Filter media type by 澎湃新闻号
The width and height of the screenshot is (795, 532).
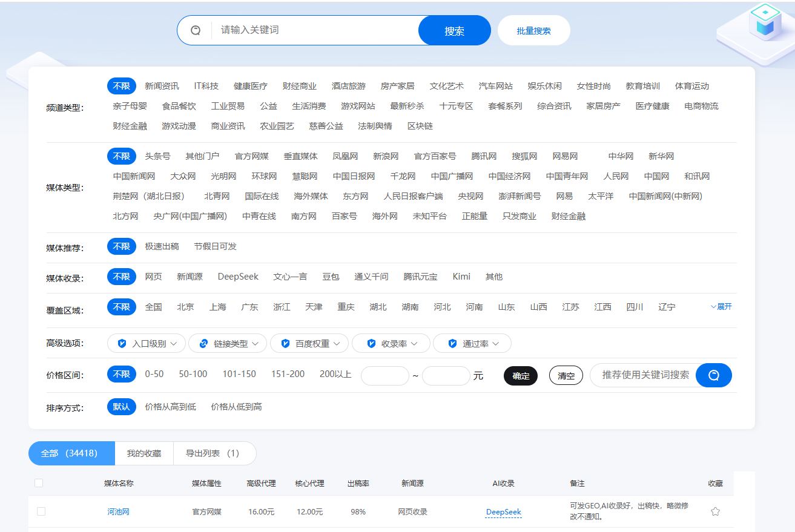(x=520, y=196)
